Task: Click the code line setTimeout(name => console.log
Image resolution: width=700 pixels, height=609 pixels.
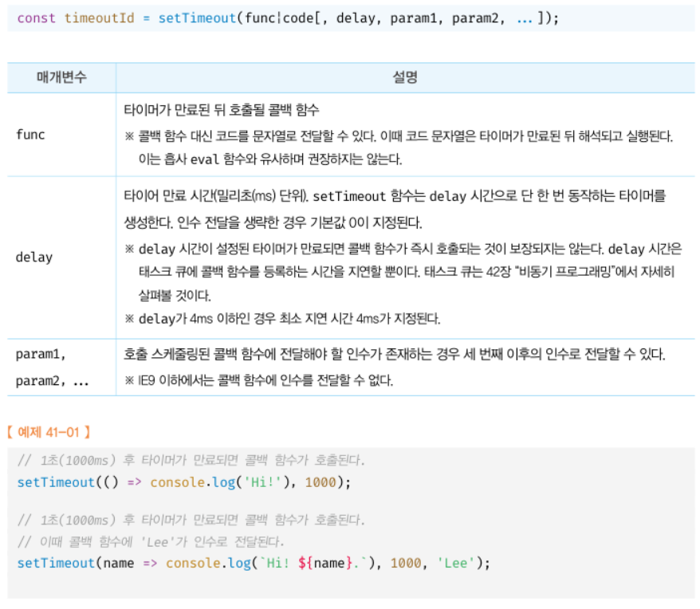Action: pos(254,563)
